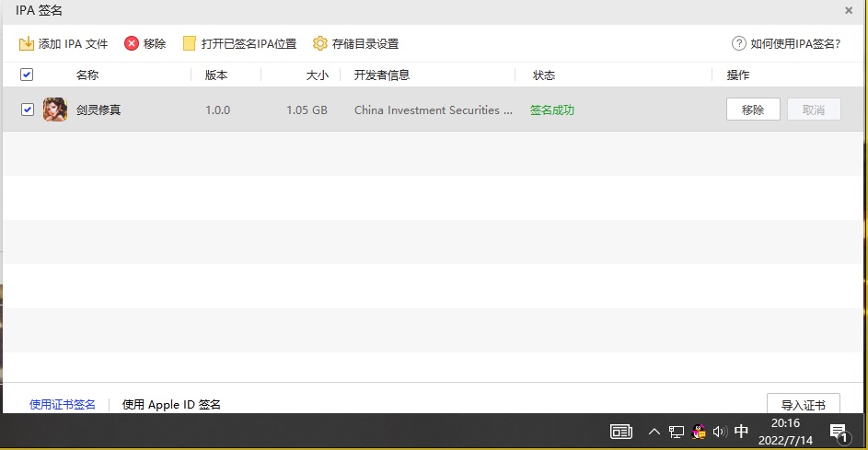Click the 导入证书 button

point(803,405)
